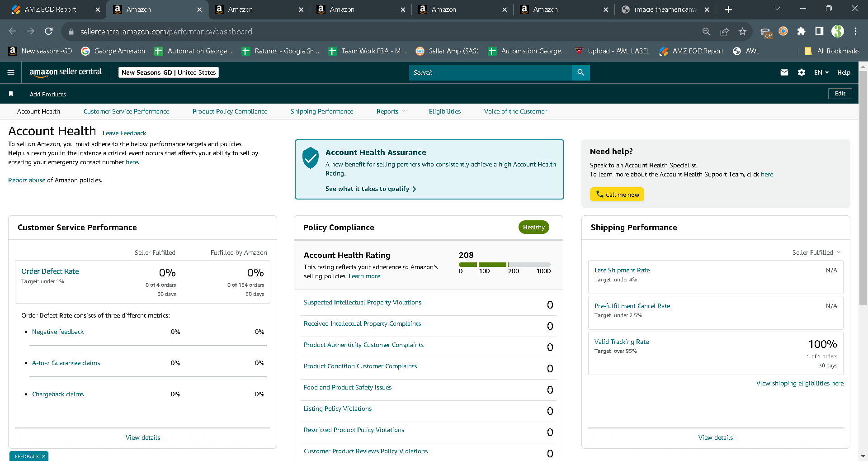This screenshot has width=868, height=461.
Task: Toggle the browser side panel icon
Action: [819, 31]
